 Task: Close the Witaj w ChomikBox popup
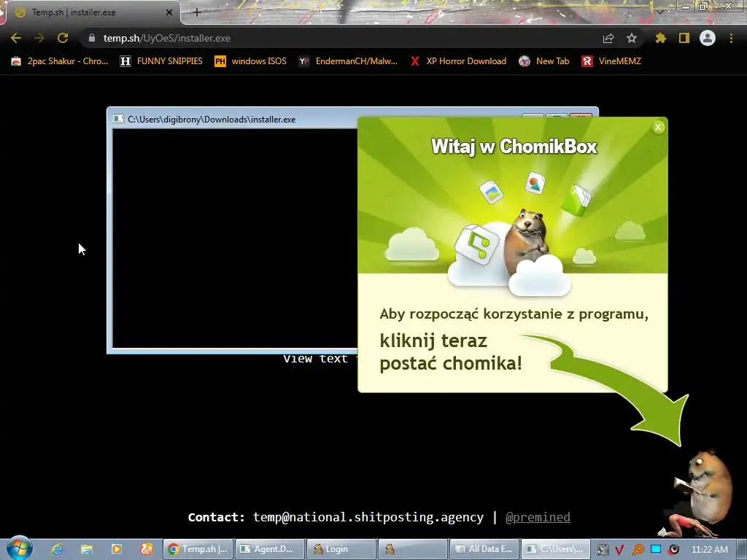click(x=658, y=127)
